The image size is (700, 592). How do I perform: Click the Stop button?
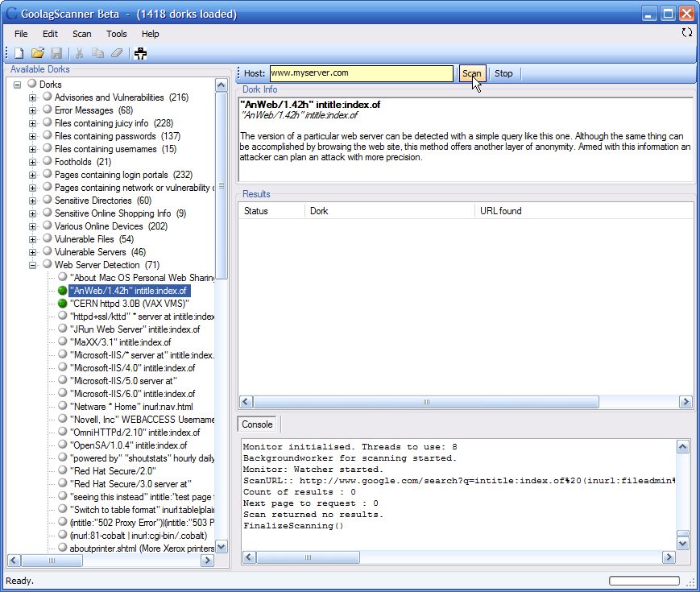pyautogui.click(x=503, y=73)
